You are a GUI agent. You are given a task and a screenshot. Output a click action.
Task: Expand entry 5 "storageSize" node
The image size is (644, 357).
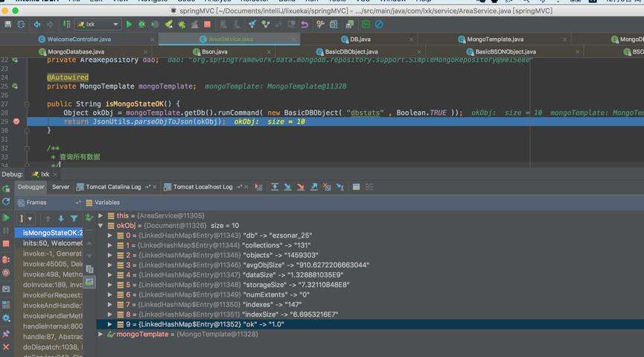[x=110, y=285]
